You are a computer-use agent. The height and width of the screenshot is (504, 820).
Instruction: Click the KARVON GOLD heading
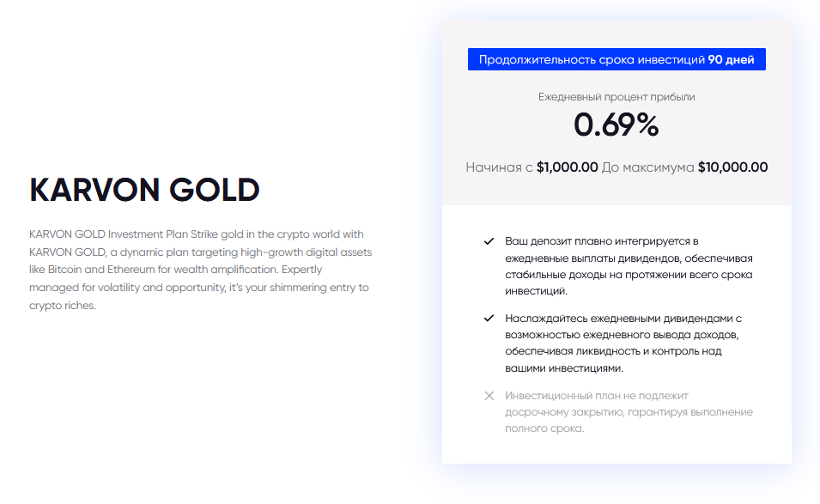pos(144,189)
